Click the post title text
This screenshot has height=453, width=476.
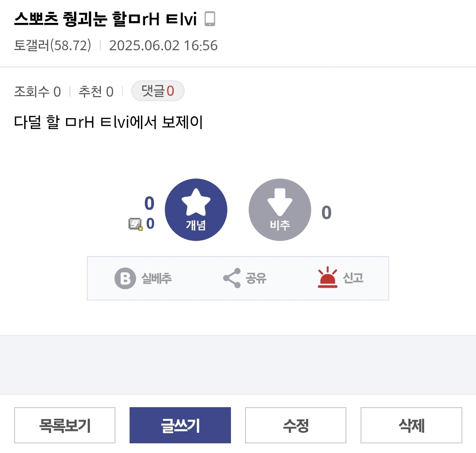[105, 19]
